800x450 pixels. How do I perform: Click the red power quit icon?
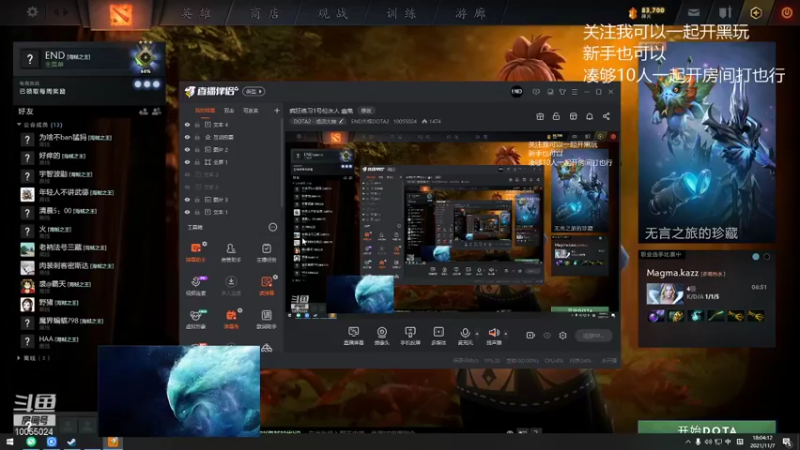[787, 13]
